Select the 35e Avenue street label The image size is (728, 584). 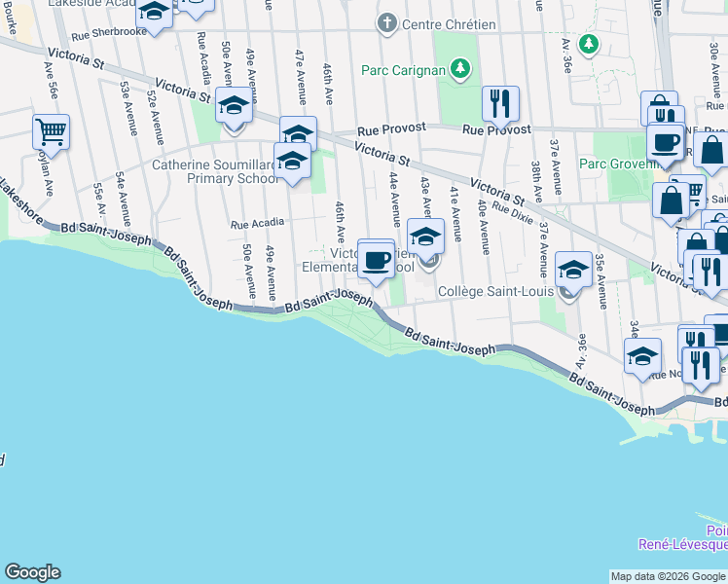pos(601,281)
